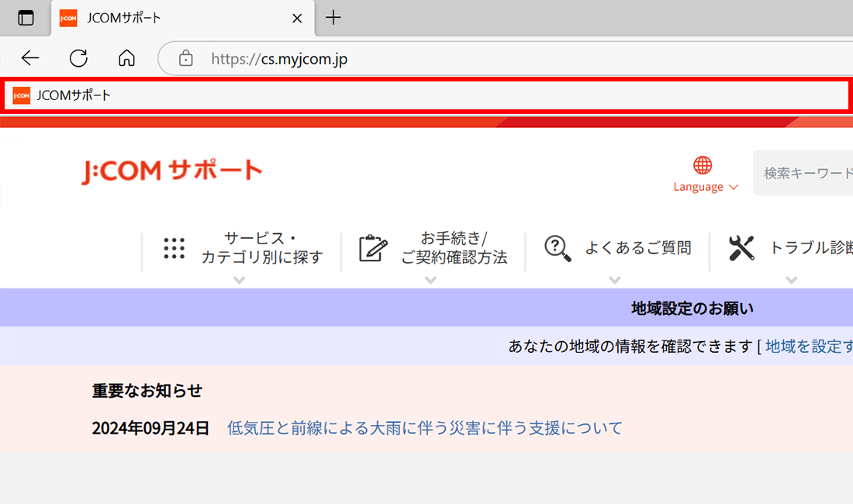Image resolution: width=853 pixels, height=504 pixels.
Task: Click the clipboard pencil procedures icon
Action: click(x=373, y=248)
